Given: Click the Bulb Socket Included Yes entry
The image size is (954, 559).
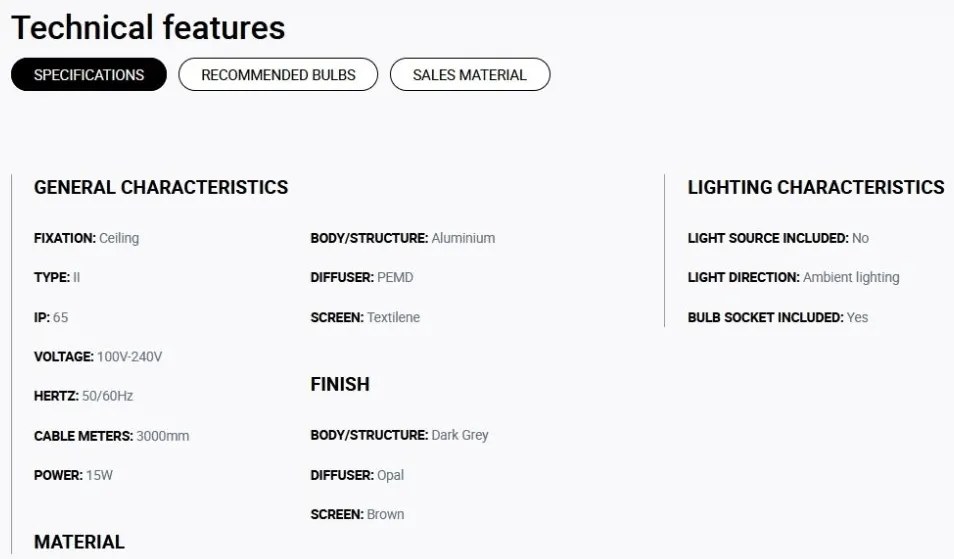Looking at the screenshot, I should pos(778,318).
